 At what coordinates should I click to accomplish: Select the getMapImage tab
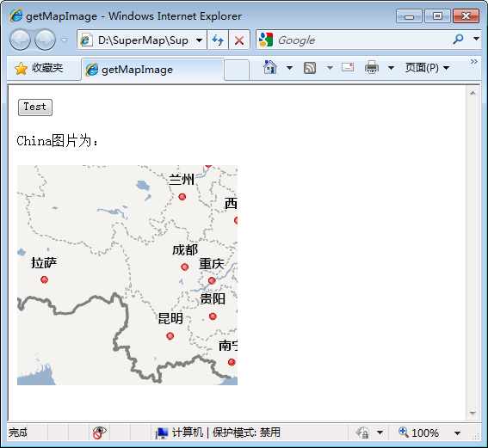pos(152,70)
